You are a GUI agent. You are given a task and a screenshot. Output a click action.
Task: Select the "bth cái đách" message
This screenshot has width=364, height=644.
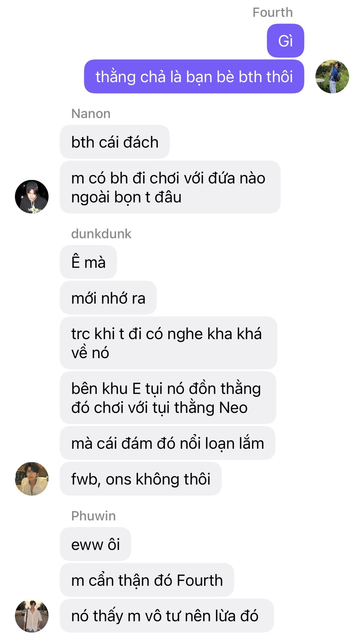(115, 142)
